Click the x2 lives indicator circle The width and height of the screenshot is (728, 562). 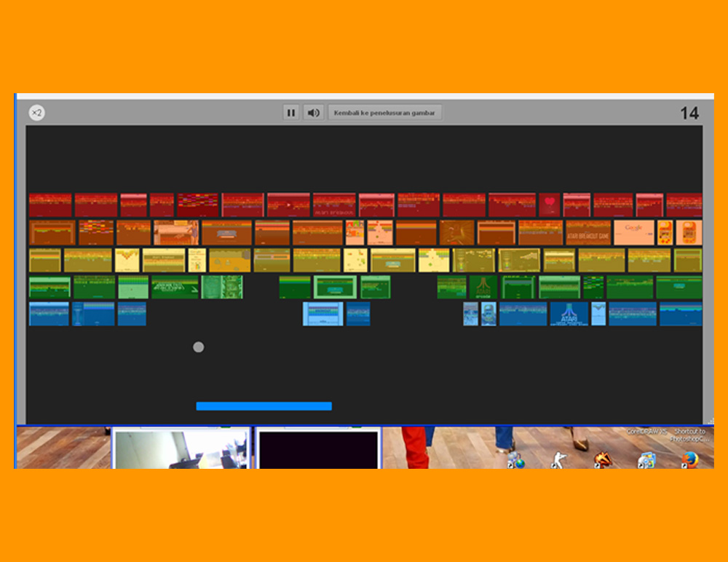point(36,113)
